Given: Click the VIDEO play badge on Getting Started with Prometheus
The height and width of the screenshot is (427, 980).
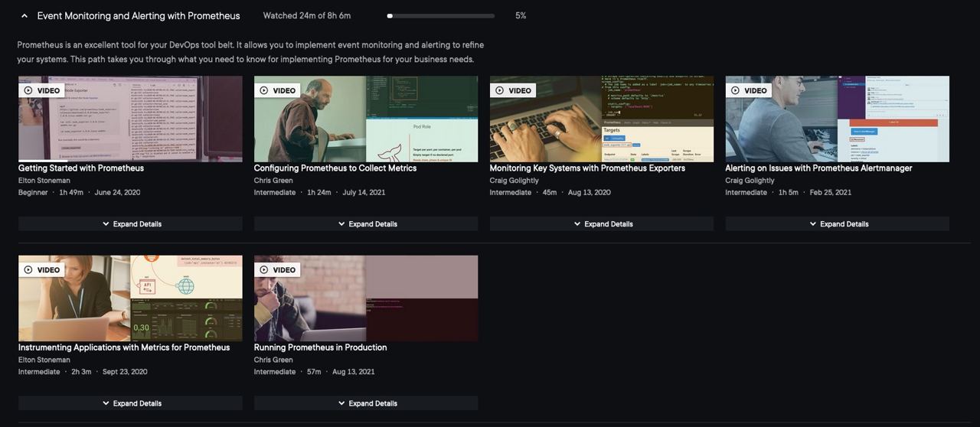Looking at the screenshot, I should tap(41, 90).
